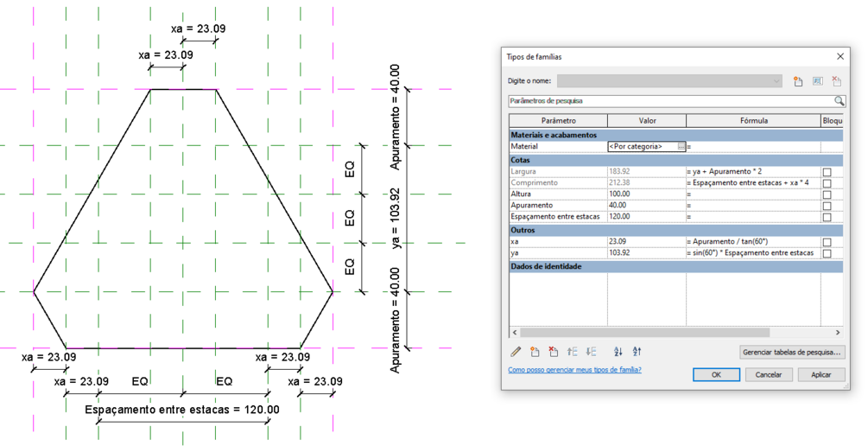Screen dimensions: 868x446
Task: Click the delete parameter icon in bottom toolbar
Action: click(x=553, y=351)
